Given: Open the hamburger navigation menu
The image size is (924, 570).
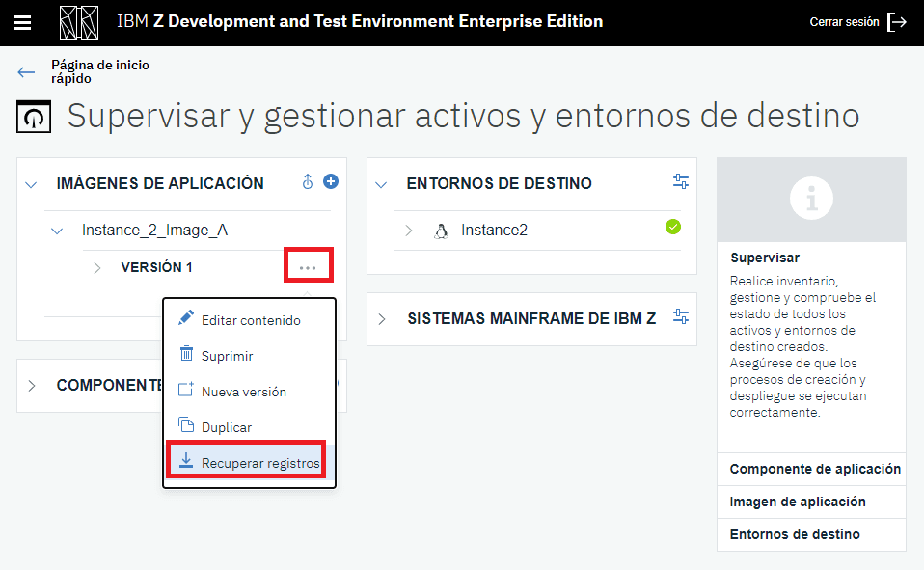Looking at the screenshot, I should (x=22, y=22).
